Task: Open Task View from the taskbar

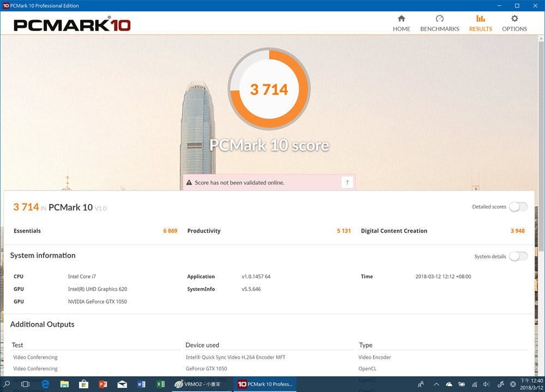Action: 25,384
